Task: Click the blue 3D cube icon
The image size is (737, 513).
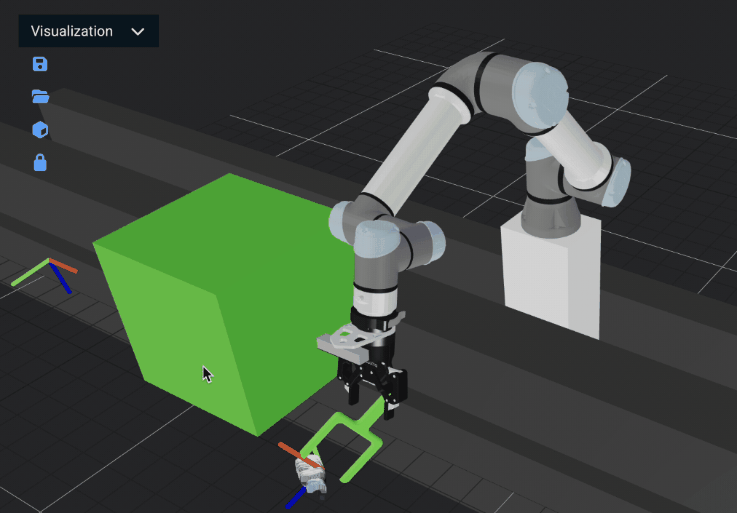Action: (x=40, y=130)
